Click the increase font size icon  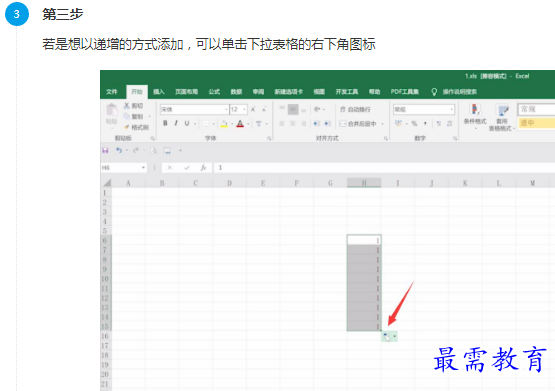253,109
